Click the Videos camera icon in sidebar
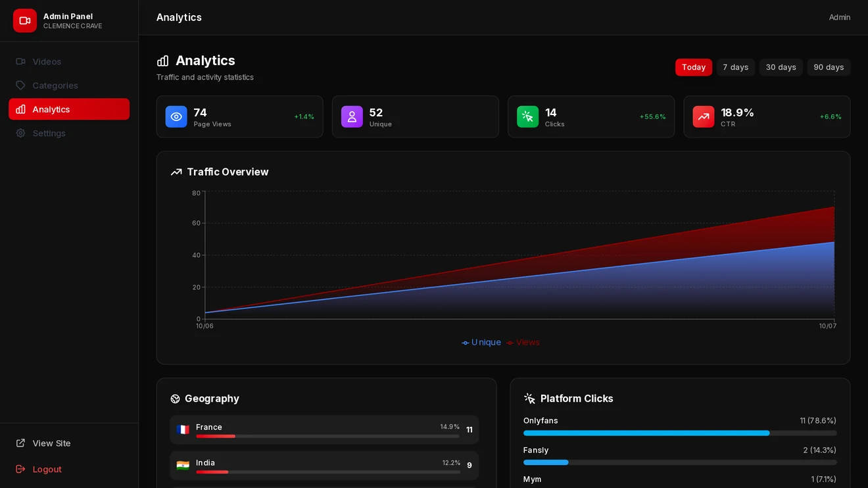Image resolution: width=868 pixels, height=488 pixels. pos(20,61)
